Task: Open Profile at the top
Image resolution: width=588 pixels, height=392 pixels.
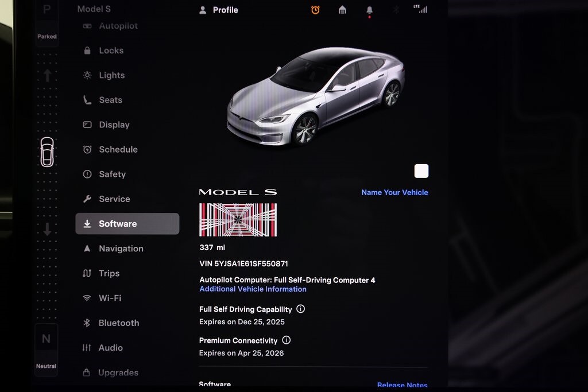Action: coord(219,10)
